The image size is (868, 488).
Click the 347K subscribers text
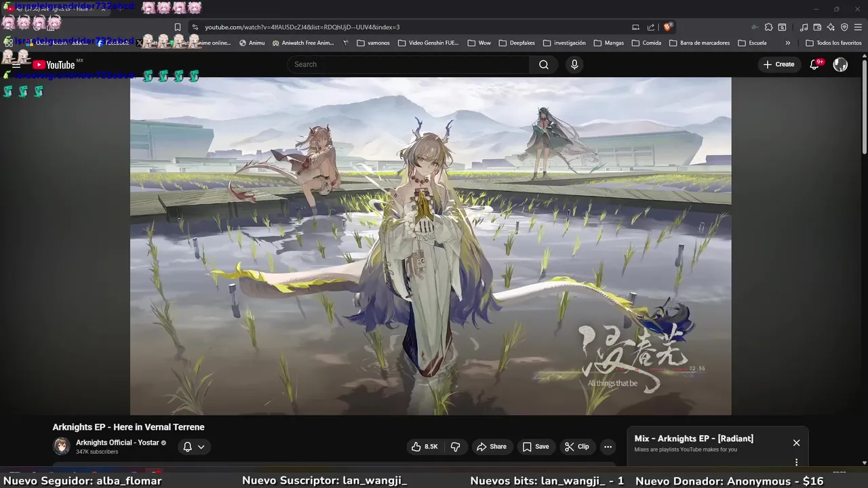[97, 452]
